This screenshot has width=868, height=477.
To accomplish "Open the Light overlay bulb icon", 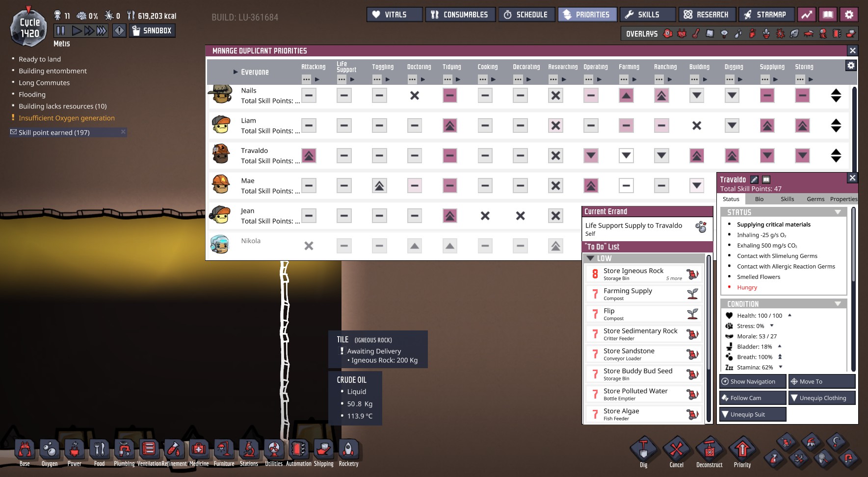I will tap(724, 33).
